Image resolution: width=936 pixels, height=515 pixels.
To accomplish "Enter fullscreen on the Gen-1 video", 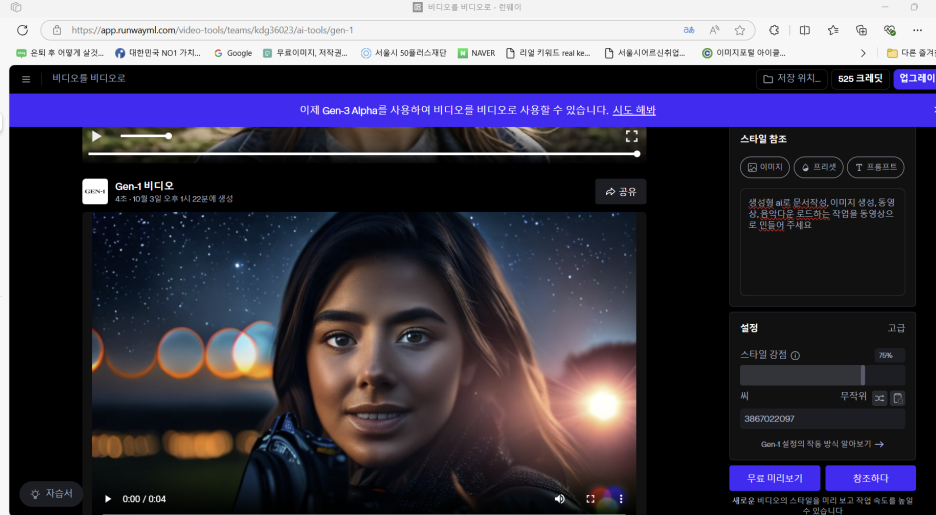I will tap(591, 498).
